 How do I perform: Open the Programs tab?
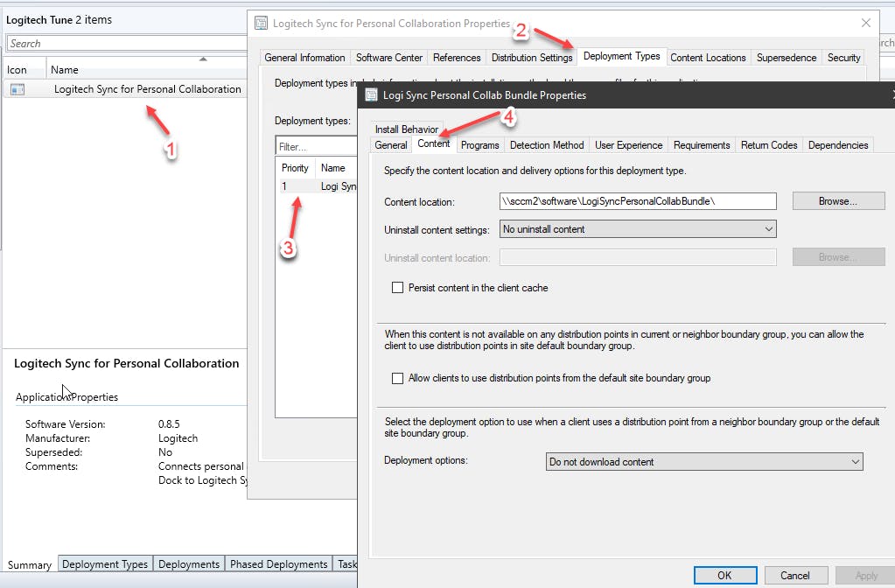(480, 145)
